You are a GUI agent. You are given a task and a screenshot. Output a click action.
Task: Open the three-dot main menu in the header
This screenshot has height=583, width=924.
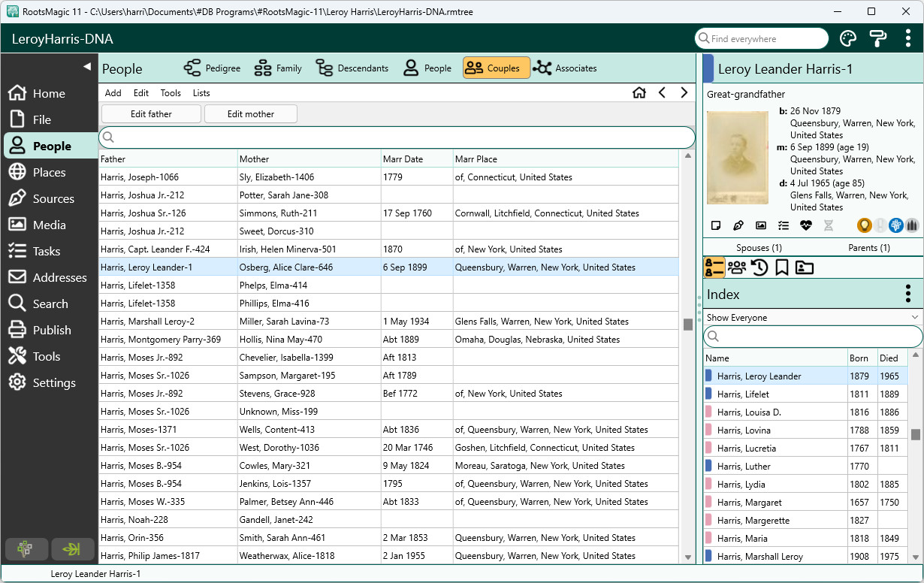908,38
